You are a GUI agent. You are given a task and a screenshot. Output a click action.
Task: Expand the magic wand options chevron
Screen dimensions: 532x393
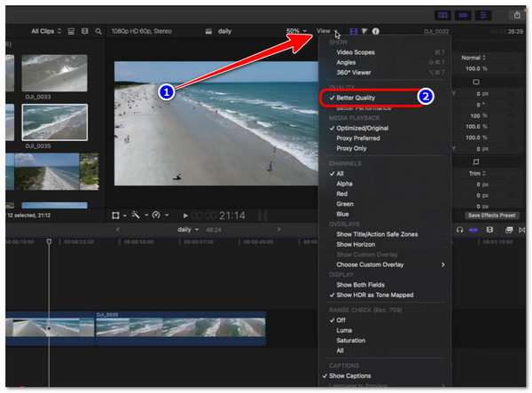(x=146, y=216)
